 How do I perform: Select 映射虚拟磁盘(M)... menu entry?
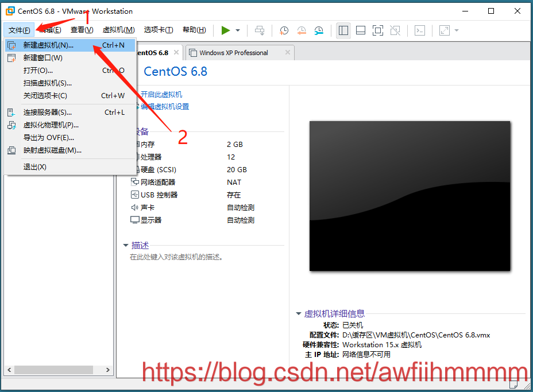click(x=71, y=150)
